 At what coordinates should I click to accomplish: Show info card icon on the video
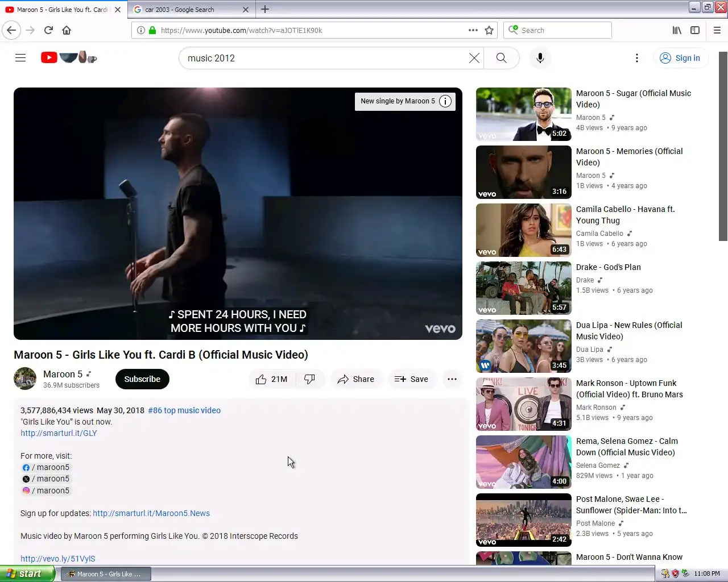tap(445, 101)
